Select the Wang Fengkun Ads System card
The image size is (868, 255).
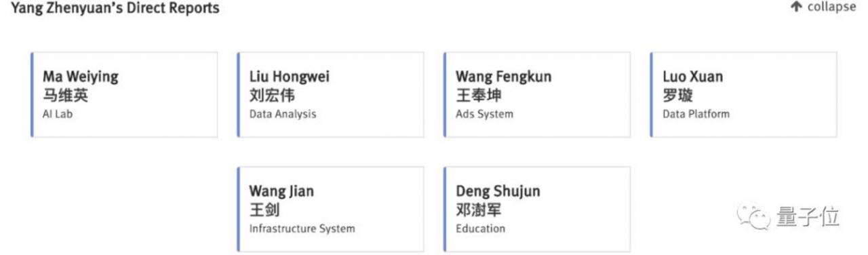click(537, 95)
